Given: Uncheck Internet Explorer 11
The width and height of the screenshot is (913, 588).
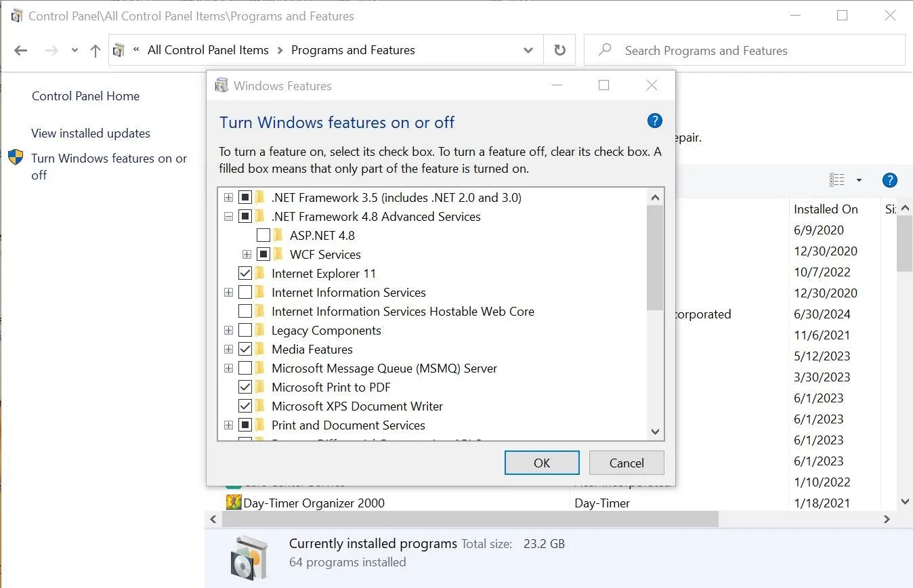Looking at the screenshot, I should pyautogui.click(x=245, y=274).
